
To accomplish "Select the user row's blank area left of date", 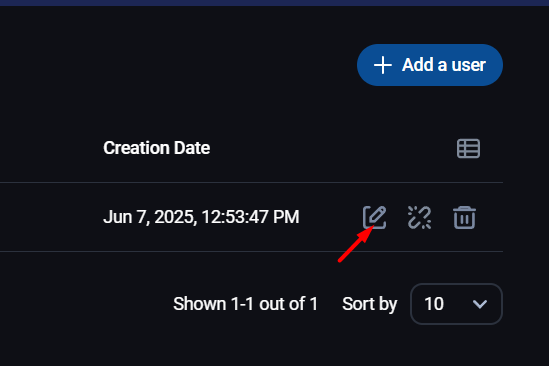I will (51, 217).
